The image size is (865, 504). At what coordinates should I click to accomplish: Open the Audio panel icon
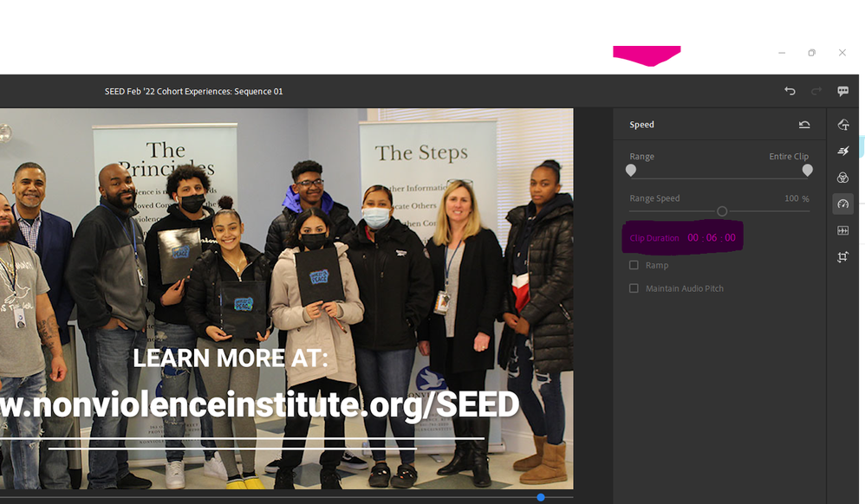coord(843,230)
